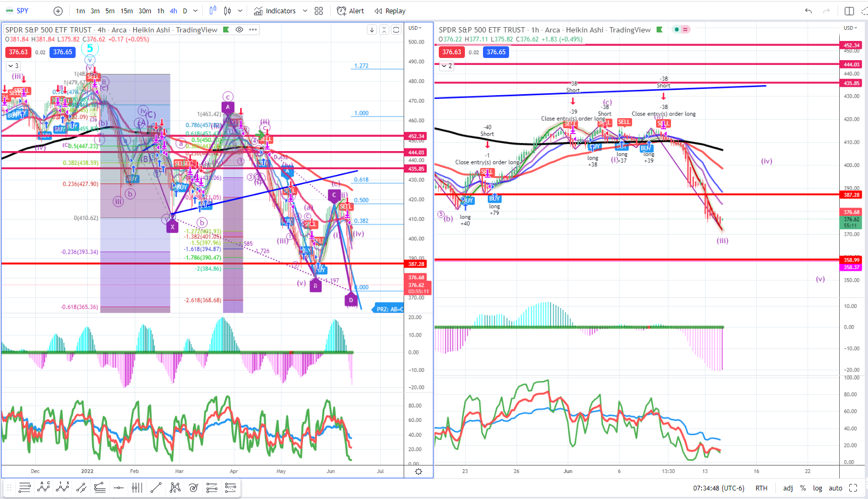Open the time interval dropdown arrow
The image size is (868, 499).
click(195, 11)
